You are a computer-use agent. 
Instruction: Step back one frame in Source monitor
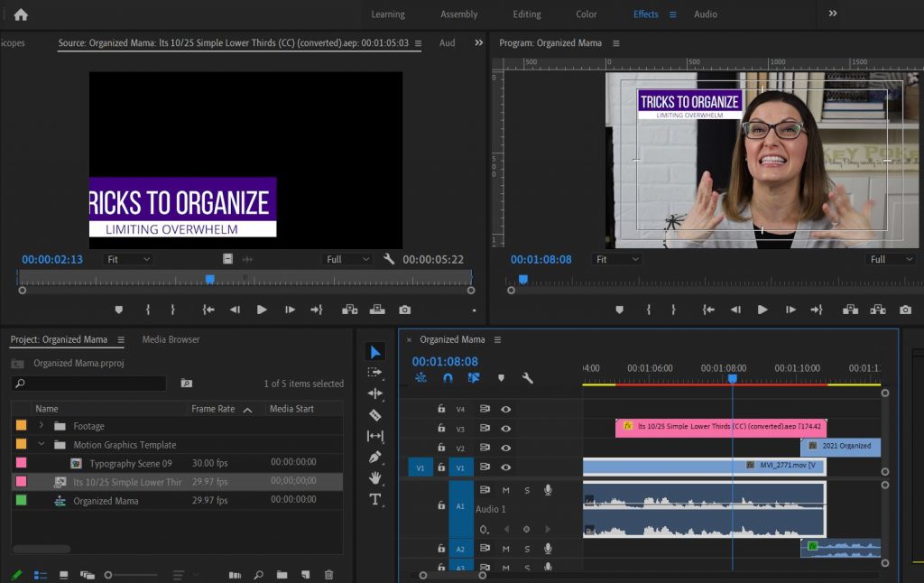(x=235, y=310)
